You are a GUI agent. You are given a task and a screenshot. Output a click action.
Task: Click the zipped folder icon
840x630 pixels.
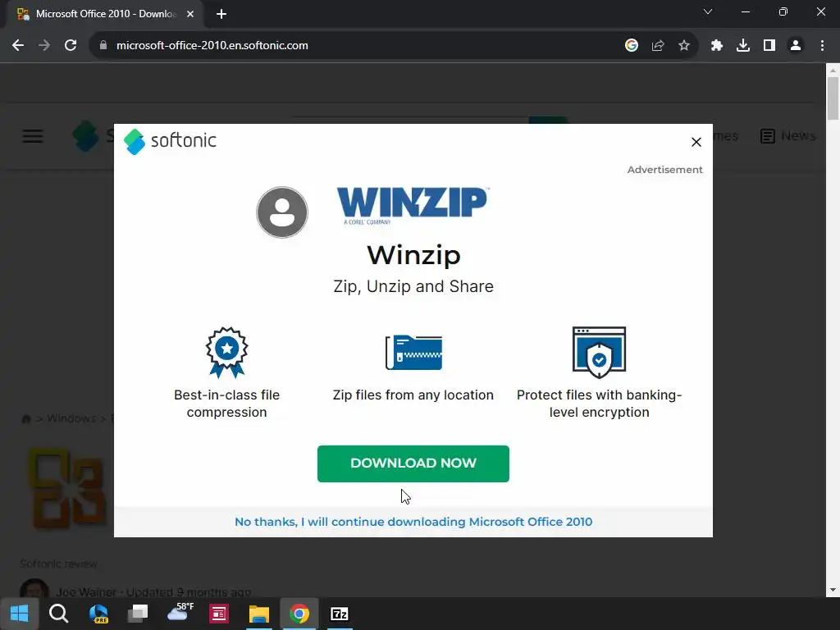click(413, 352)
